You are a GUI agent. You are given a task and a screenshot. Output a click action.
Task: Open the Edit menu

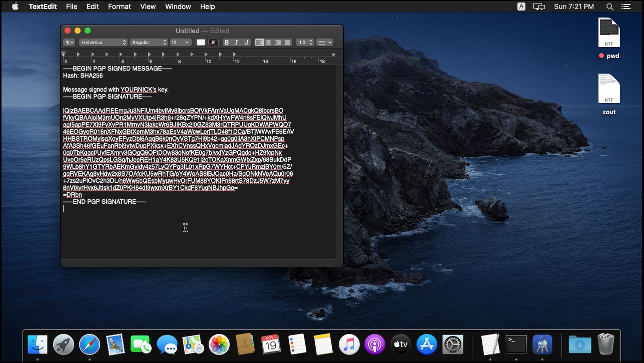pos(93,7)
